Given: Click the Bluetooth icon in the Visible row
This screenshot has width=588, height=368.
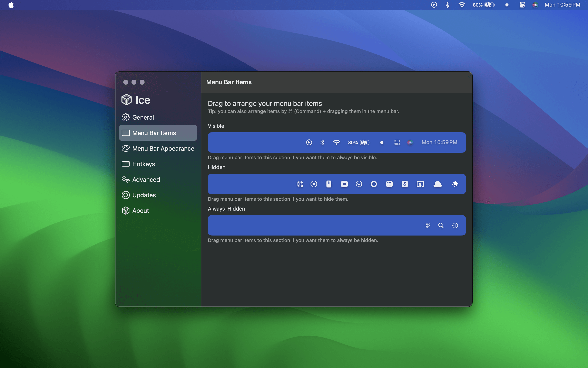Looking at the screenshot, I should [322, 142].
